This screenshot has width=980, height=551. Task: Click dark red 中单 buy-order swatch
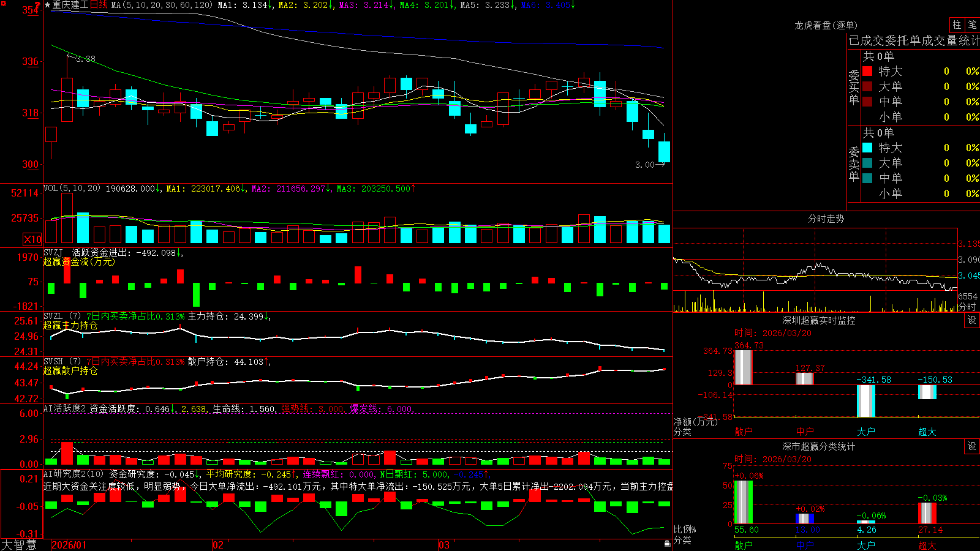tap(867, 102)
